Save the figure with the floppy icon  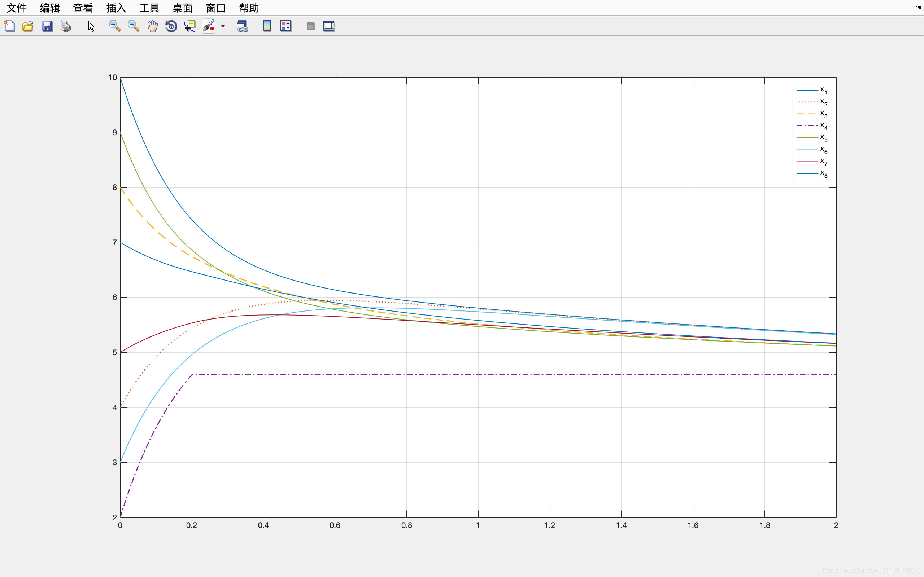pos(47,26)
